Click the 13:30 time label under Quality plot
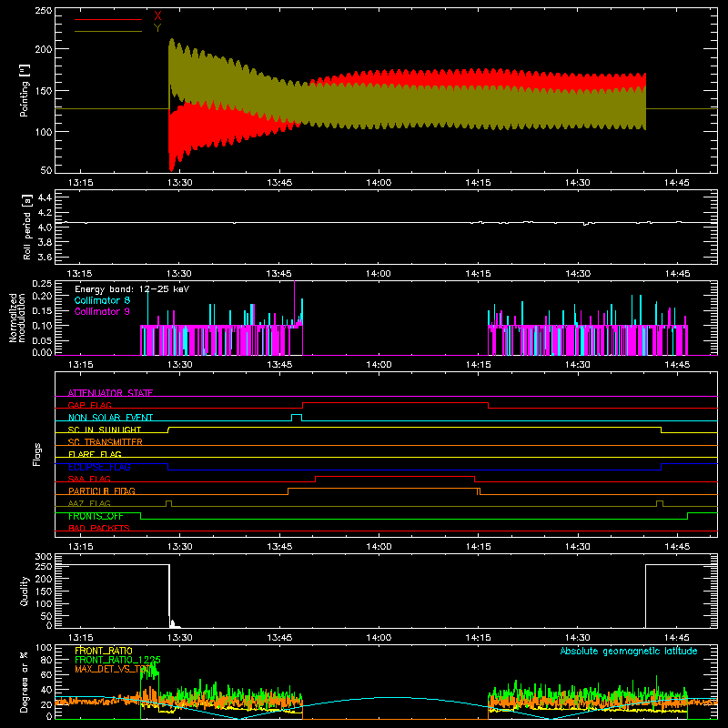 pos(180,638)
